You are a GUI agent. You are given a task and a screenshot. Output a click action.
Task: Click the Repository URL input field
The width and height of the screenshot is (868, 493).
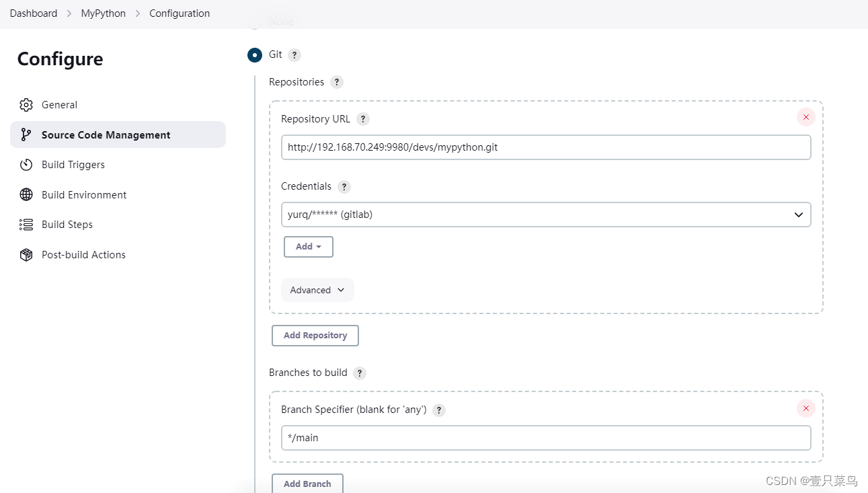(546, 147)
